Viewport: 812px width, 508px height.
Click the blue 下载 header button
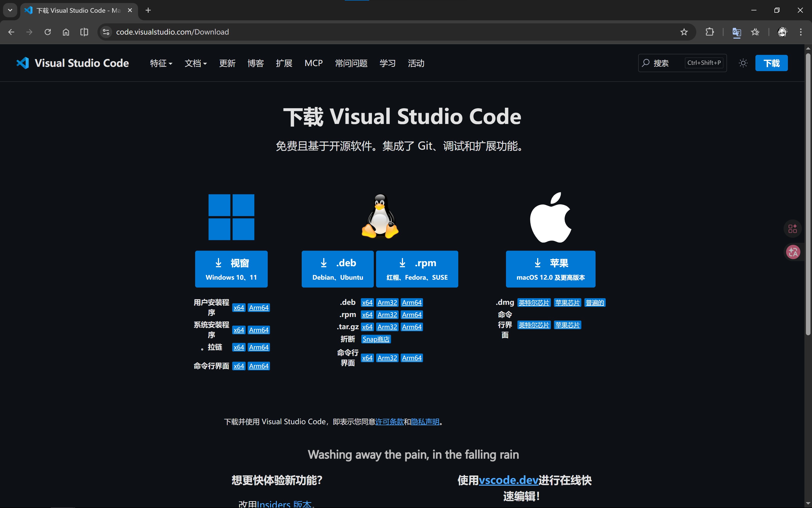[x=771, y=63]
